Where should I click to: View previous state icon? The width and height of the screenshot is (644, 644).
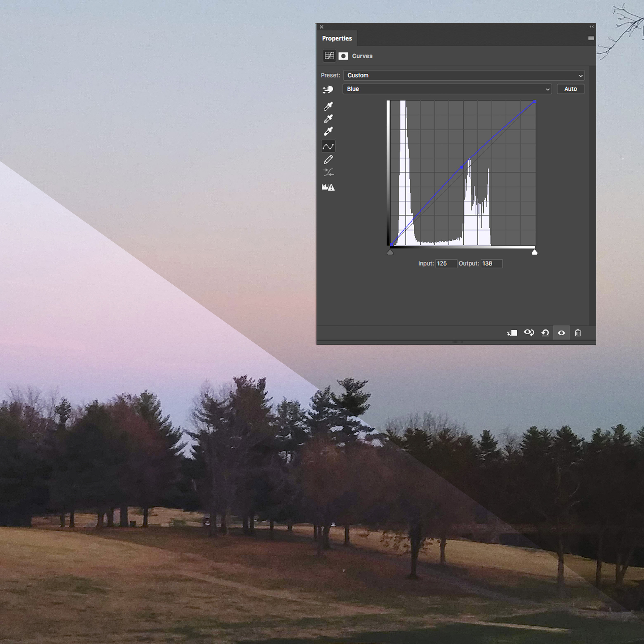tap(529, 333)
